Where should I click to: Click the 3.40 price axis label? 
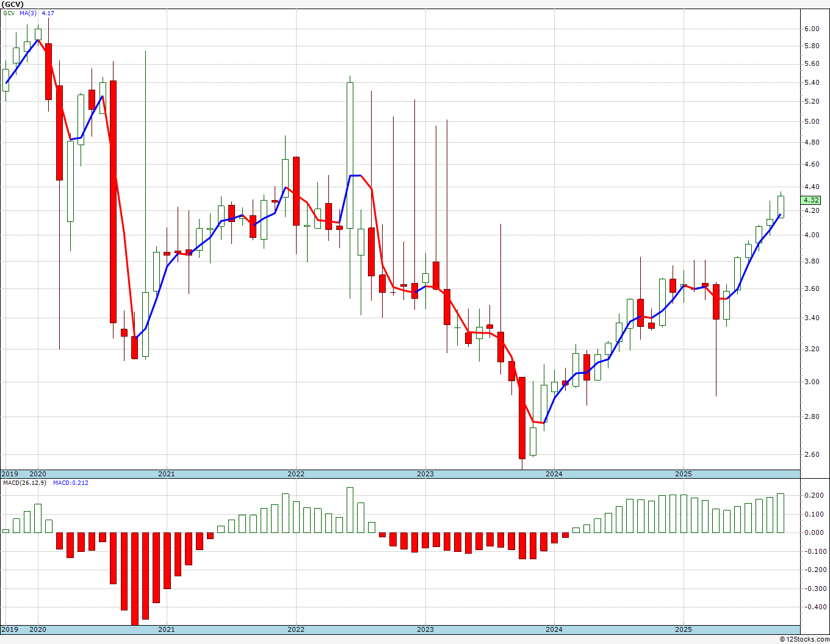point(811,318)
